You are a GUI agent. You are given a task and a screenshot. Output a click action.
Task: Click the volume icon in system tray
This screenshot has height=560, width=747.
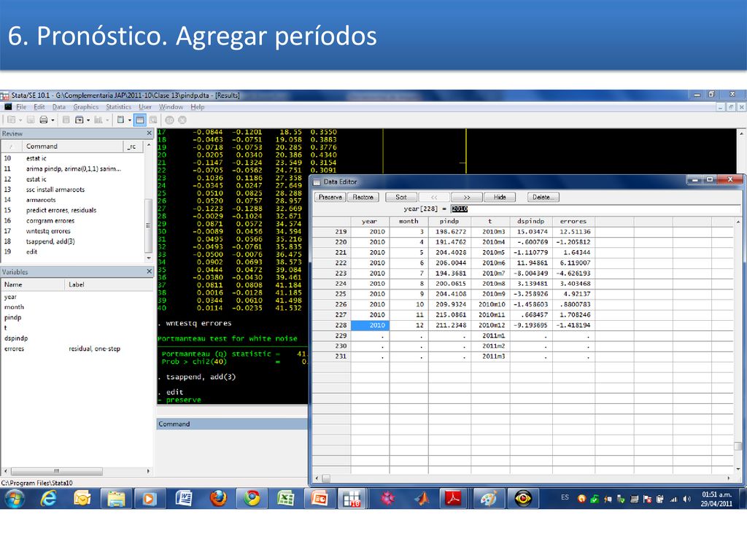click(686, 499)
